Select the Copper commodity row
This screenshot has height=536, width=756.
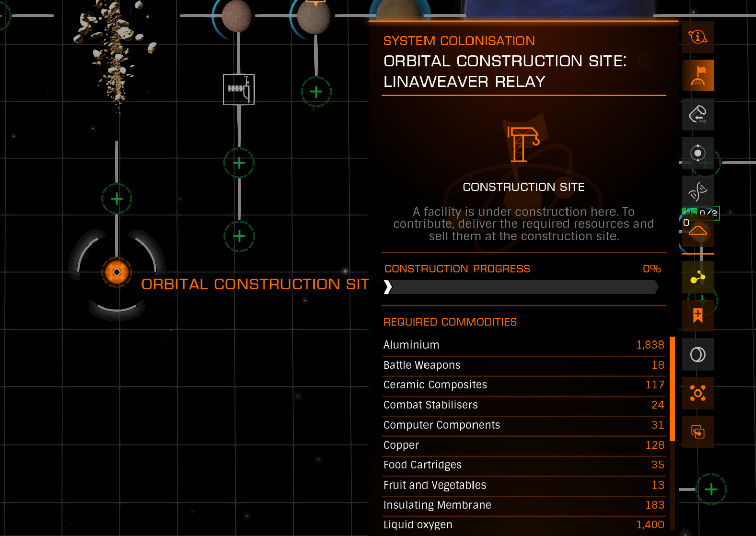[x=524, y=445]
